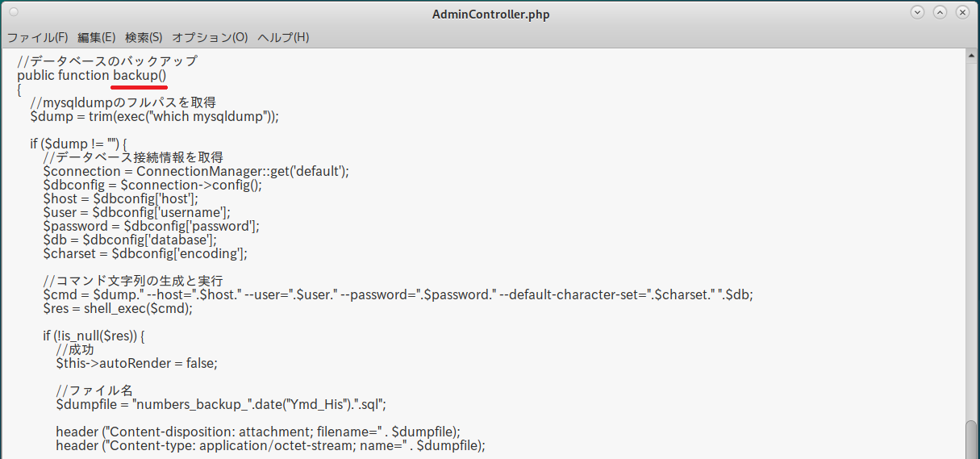
Task: Click the vertical scrollbar thumb
Action: coord(971,440)
